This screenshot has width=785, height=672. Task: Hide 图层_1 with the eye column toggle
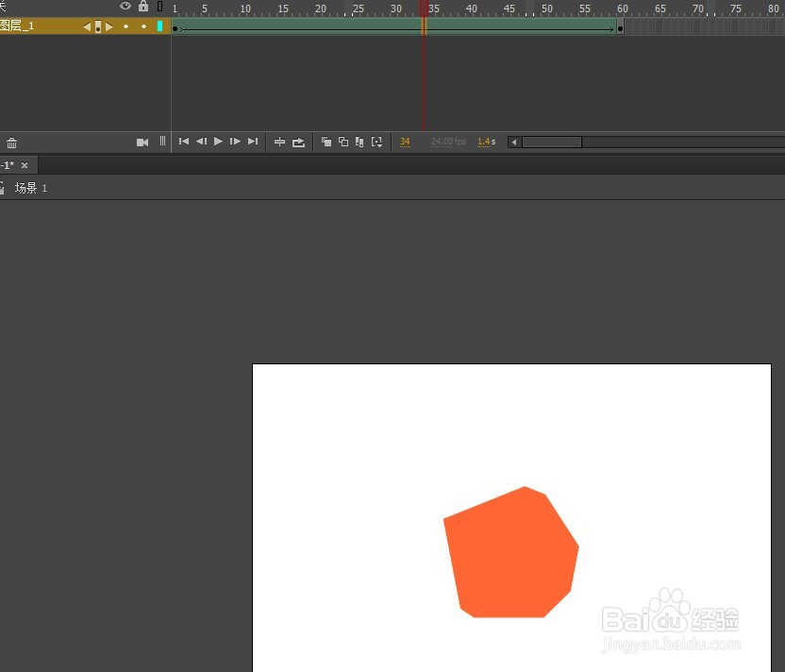[125, 25]
